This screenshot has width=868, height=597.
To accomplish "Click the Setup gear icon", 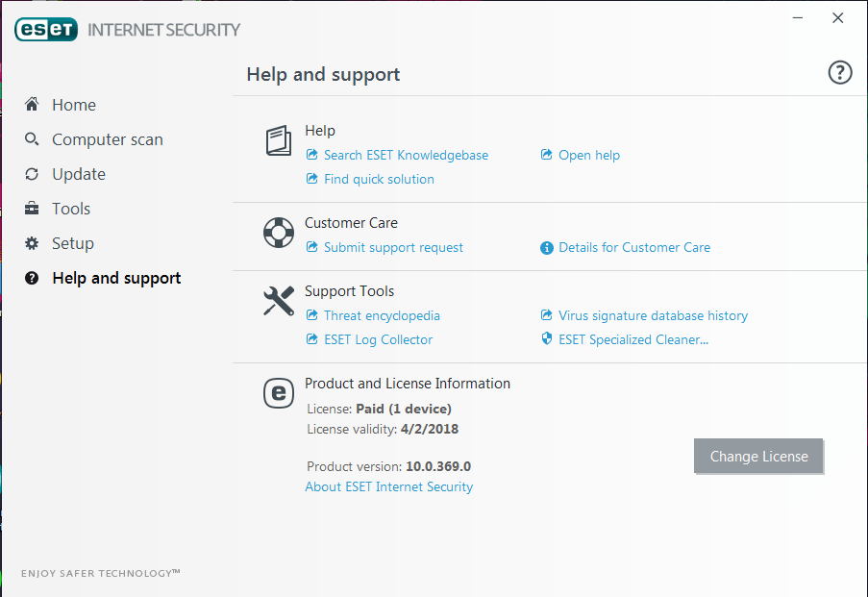I will (32, 243).
